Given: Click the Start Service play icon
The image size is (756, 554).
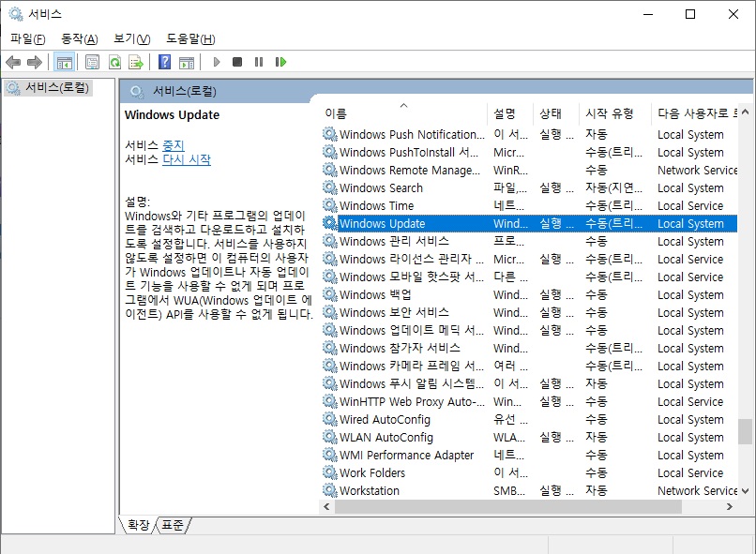Looking at the screenshot, I should coord(217,62).
